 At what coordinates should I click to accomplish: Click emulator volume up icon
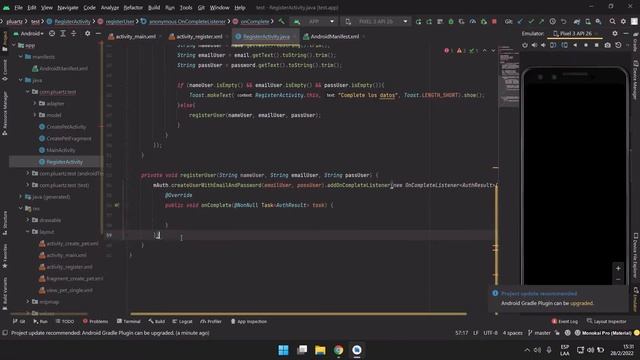coord(534,45)
